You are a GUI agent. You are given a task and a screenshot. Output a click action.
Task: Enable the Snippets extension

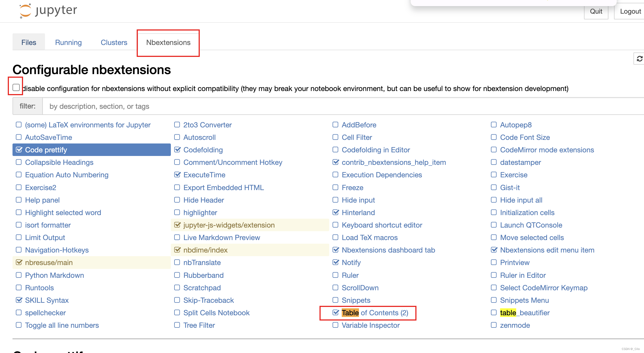[335, 300]
